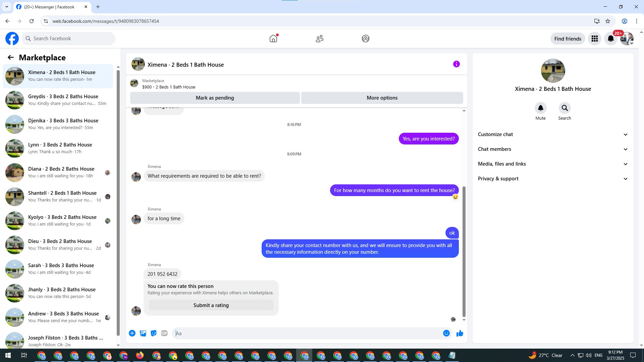Click Submit a rating button
The width and height of the screenshot is (644, 362).
[211, 305]
